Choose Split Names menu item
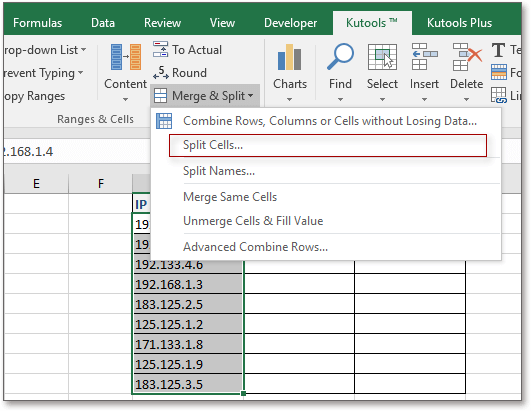Viewport: 531px width, 411px height. (325, 171)
